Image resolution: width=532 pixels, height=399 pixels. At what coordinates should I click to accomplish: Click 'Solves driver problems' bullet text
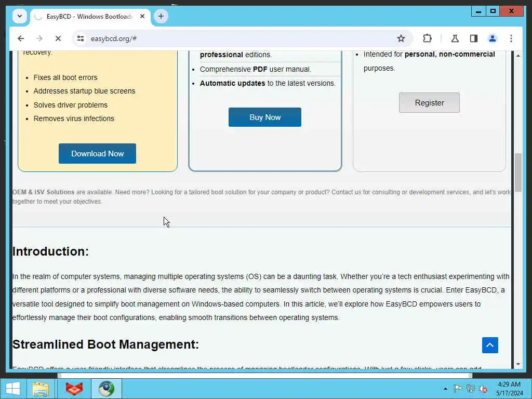[x=71, y=105]
